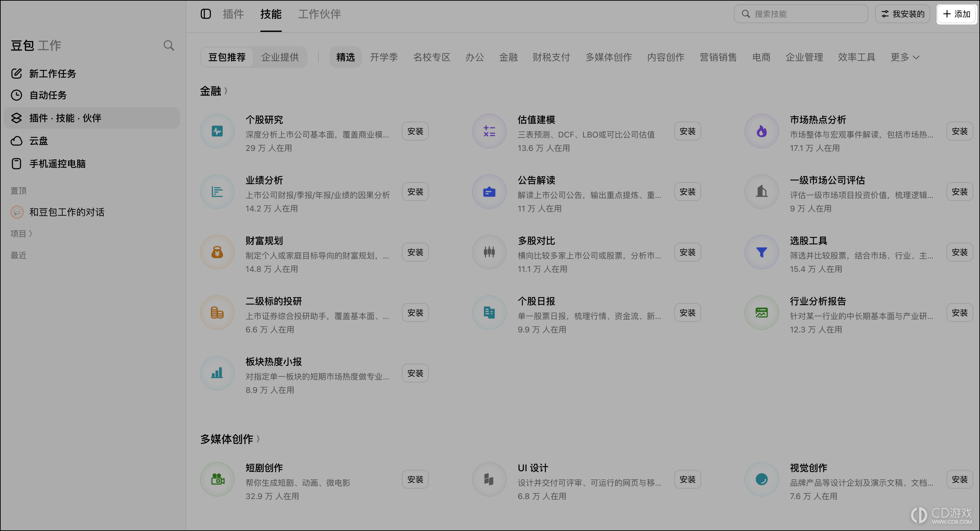This screenshot has width=980, height=531.
Task: Open the UI 设计 skill icon
Action: pos(489,479)
